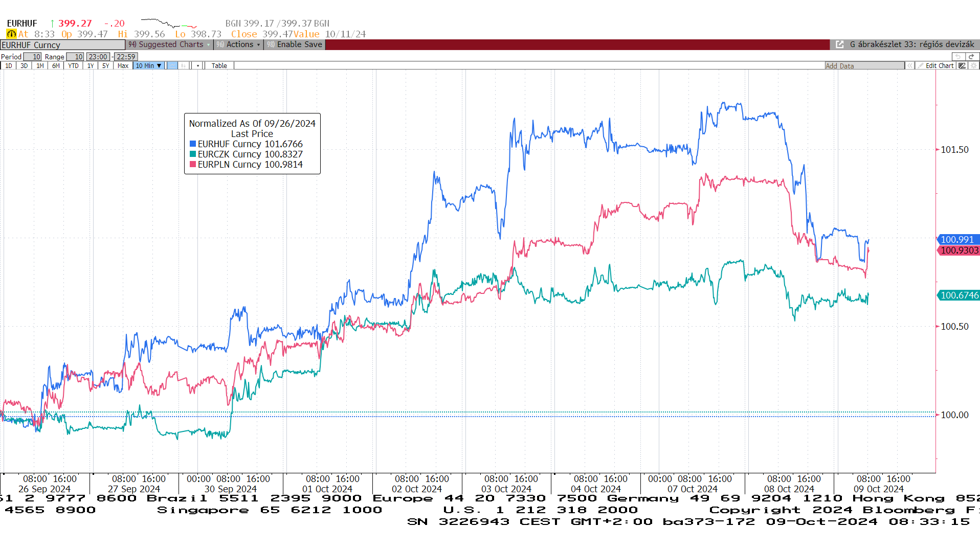The image size is (980, 550).
Task: Select the 5Y range tab
Action: [x=106, y=65]
